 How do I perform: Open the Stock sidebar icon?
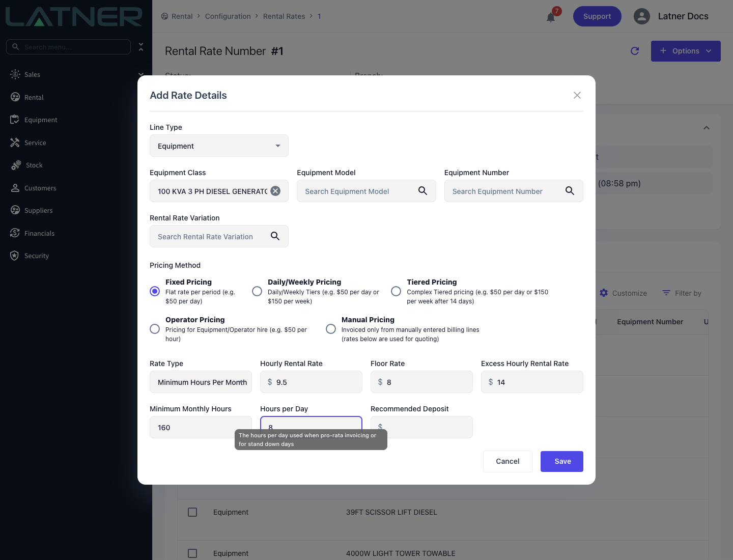click(x=16, y=165)
